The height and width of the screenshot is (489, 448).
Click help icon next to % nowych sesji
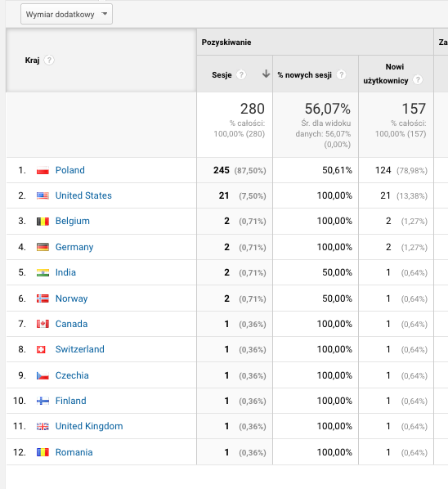point(342,75)
